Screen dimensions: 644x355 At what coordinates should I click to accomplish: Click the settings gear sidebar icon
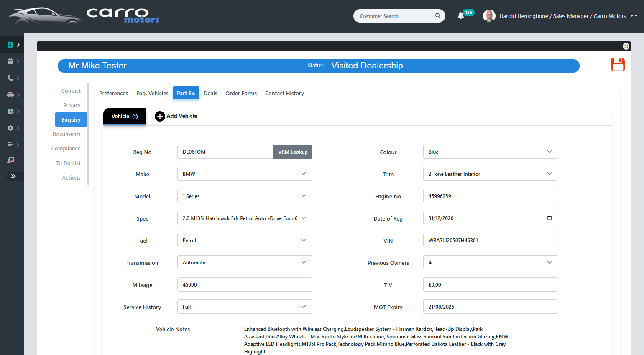pos(10,128)
